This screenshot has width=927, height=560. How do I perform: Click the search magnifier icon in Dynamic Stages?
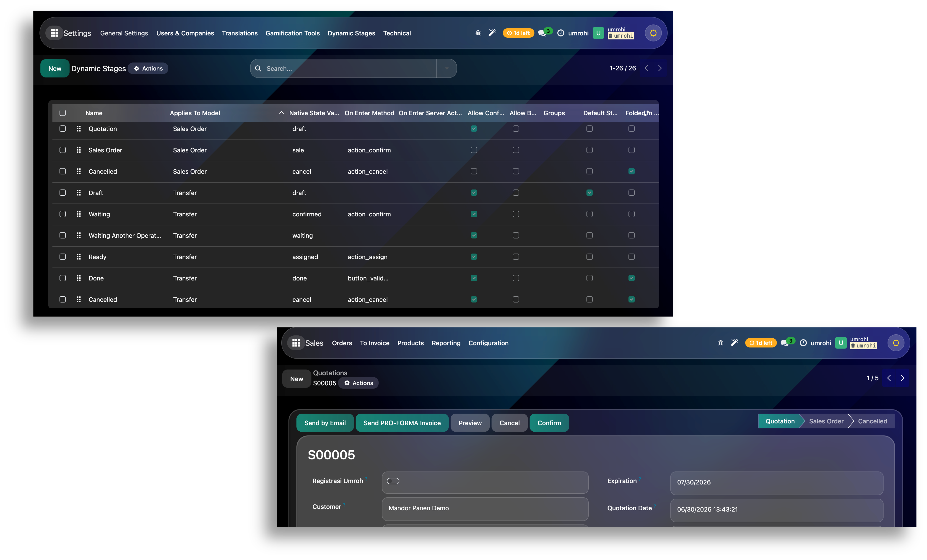tap(258, 68)
